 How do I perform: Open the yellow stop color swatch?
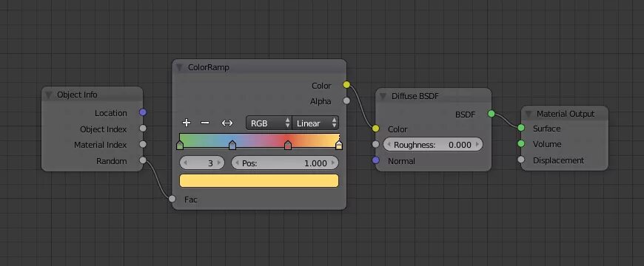pos(259,181)
